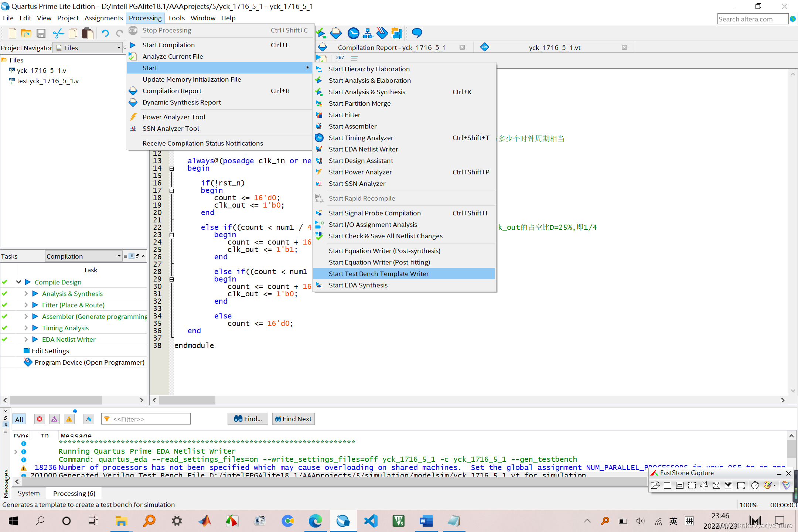Screen dimensions: 798x532
Task: Choose Start Test Bench Template Writer
Action: pyautogui.click(x=404, y=273)
